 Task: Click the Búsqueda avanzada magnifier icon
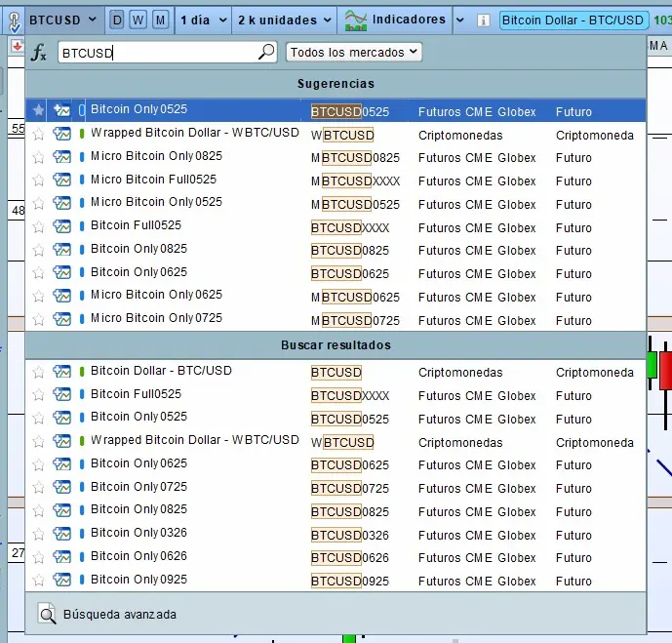(47, 614)
